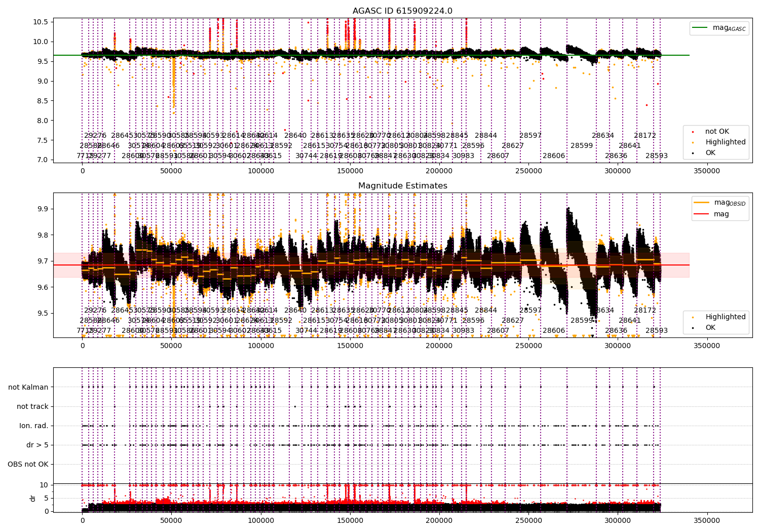Select the orange mag OBSID legend entry
The image size is (760, 532).
720,203
